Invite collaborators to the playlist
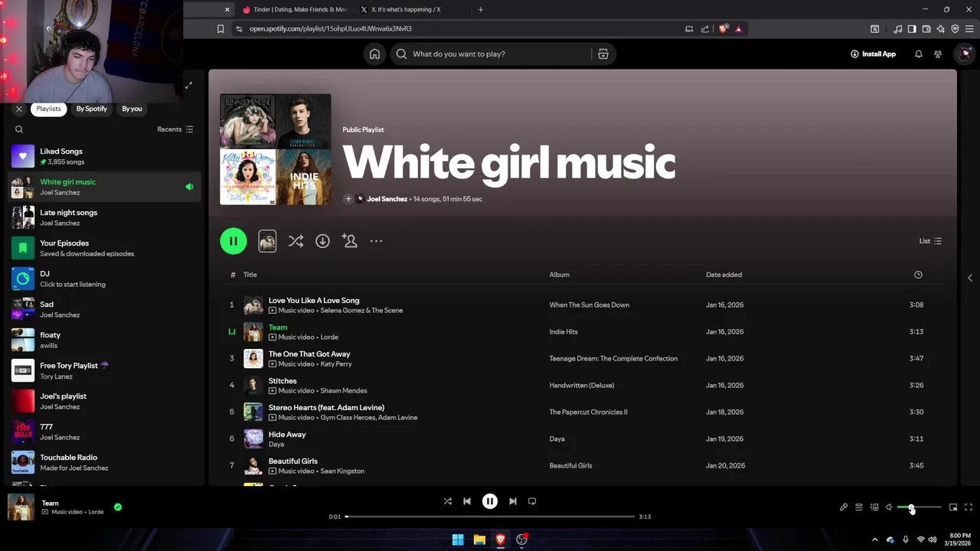 (x=350, y=241)
